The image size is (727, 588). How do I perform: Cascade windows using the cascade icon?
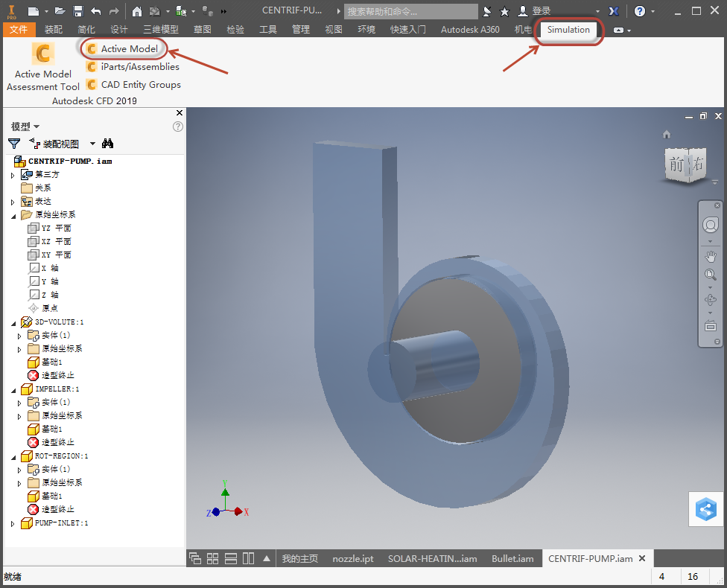coord(195,559)
